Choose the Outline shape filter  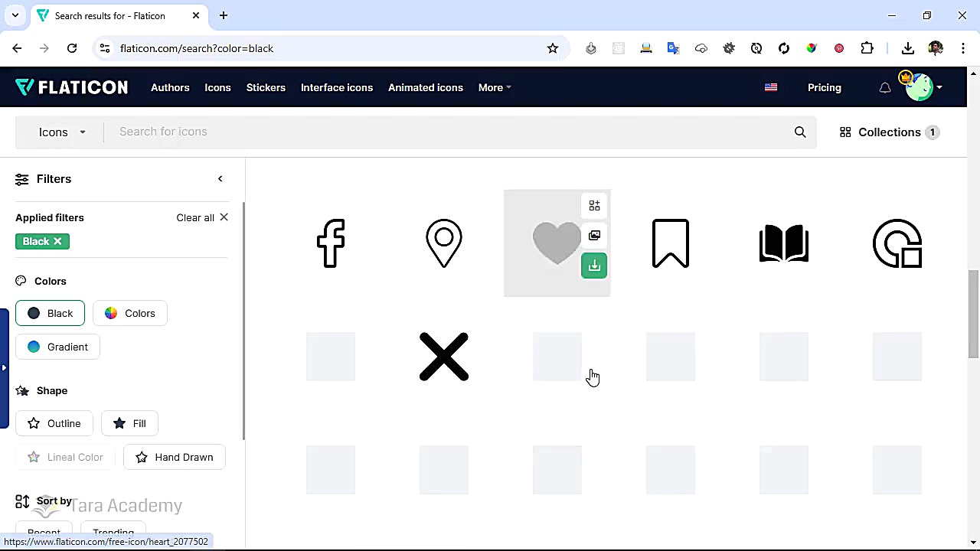click(54, 423)
